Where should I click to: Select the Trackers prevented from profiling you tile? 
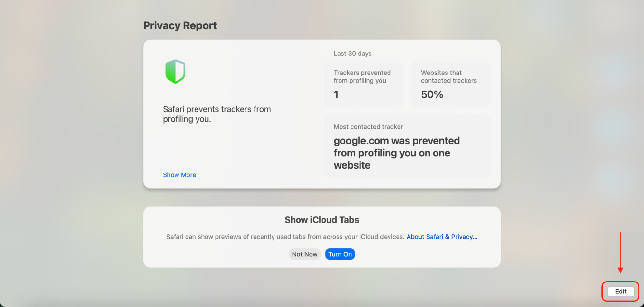click(x=364, y=84)
